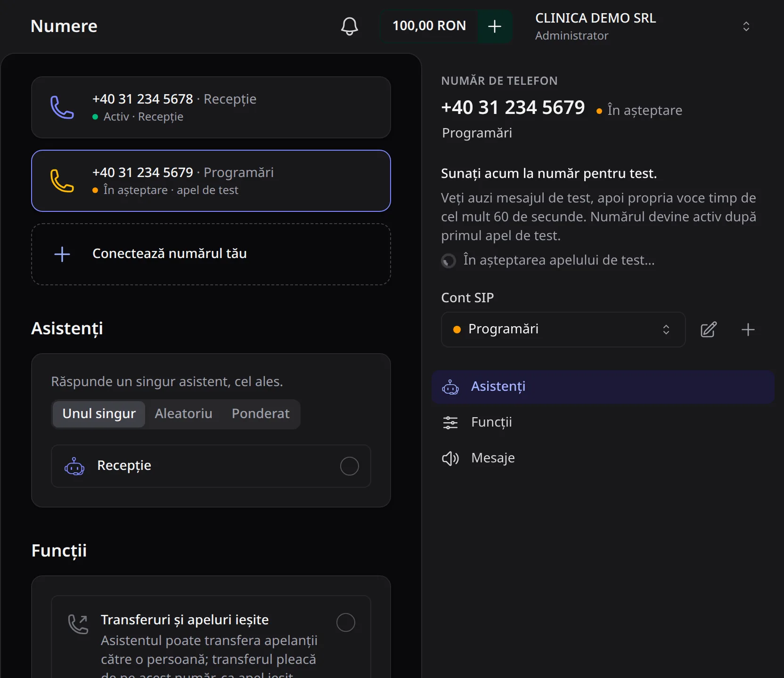Screen dimensions: 784x678
Task: Add a new SIP account
Action: pos(748,330)
